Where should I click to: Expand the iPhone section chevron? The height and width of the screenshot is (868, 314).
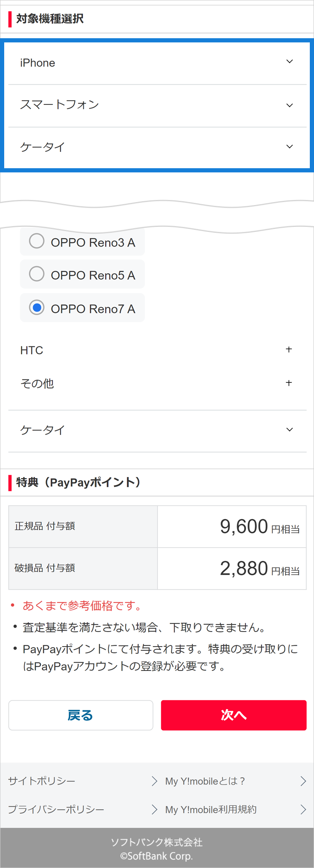click(x=289, y=62)
